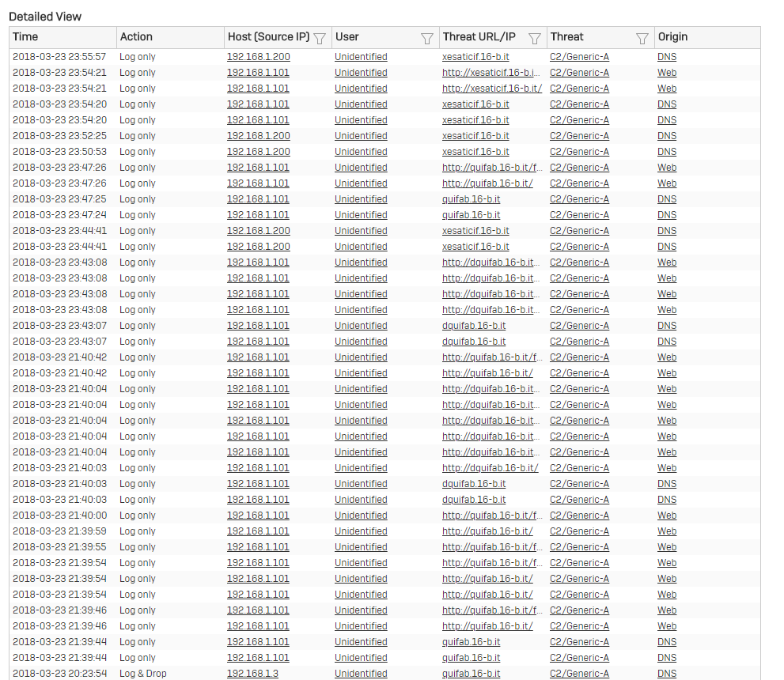Image resolution: width=784 pixels, height=680 pixels.
Task: Open http://quifab.16-b.it/ link at 21:39:46
Action: pyautogui.click(x=487, y=626)
